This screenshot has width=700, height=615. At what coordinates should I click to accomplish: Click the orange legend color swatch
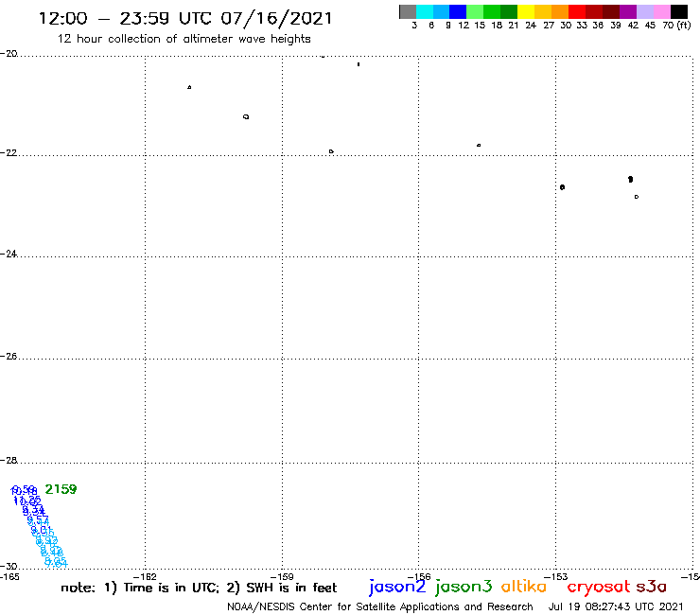(x=560, y=11)
